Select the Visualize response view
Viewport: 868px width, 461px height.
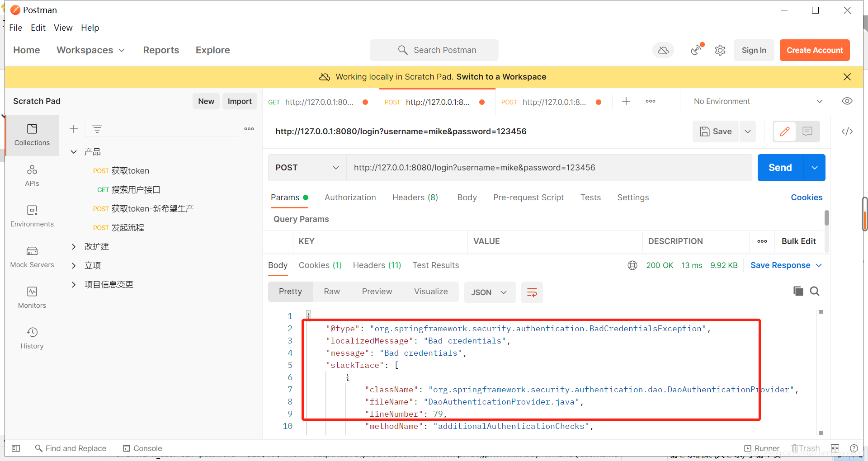431,292
